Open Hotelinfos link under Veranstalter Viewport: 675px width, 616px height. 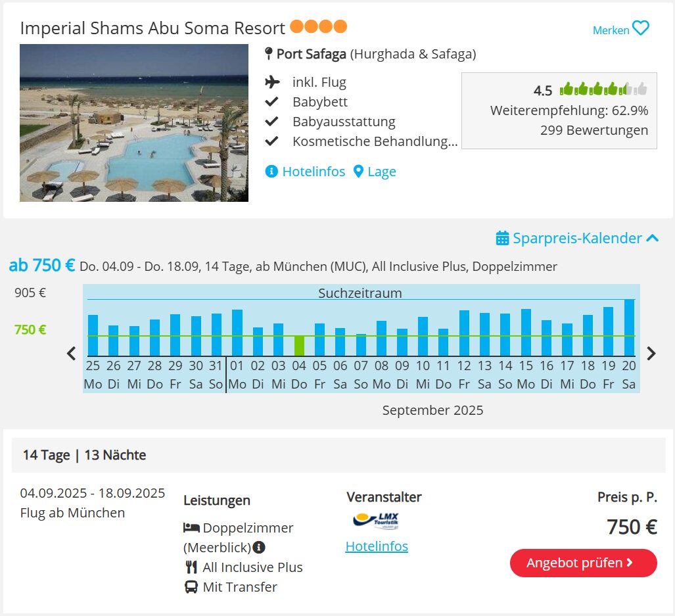coord(377,546)
